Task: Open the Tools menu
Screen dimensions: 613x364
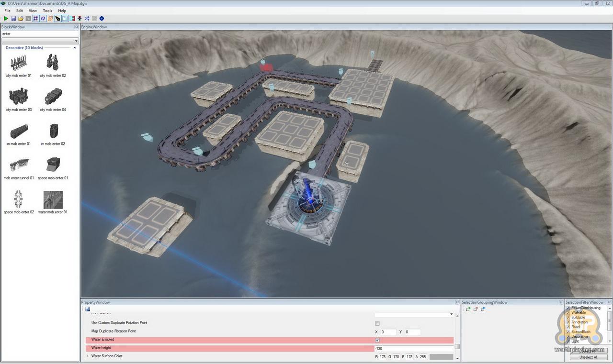Action: coord(47,11)
